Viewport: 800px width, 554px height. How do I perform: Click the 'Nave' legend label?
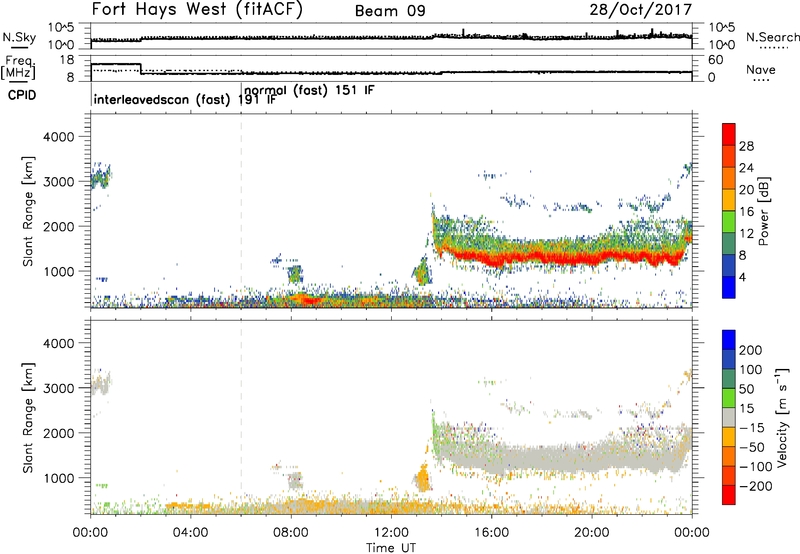pos(761,70)
